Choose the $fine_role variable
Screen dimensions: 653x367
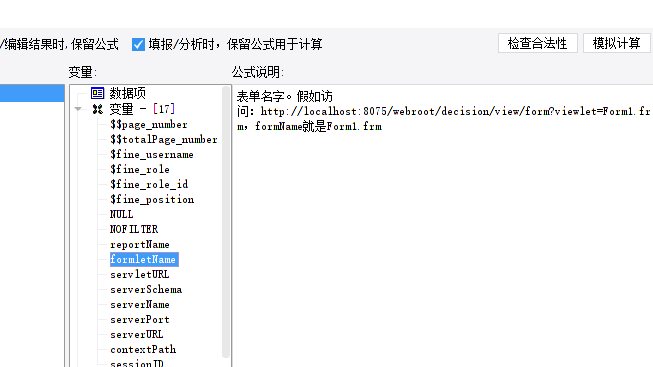tap(140, 170)
